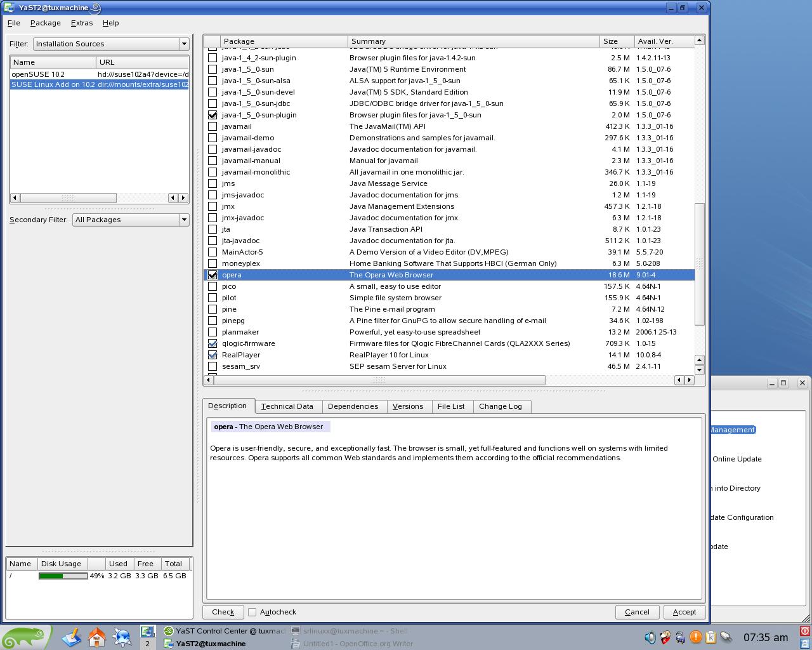Viewport: 812px width, 650px height.
Task: Click the package list vertical scrollbar thumb
Action: [700, 264]
